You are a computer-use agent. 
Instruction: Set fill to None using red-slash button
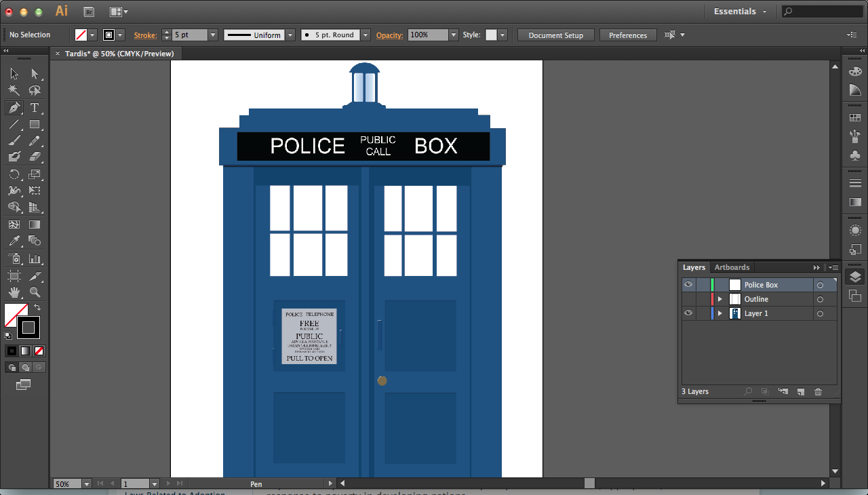pyautogui.click(x=39, y=351)
